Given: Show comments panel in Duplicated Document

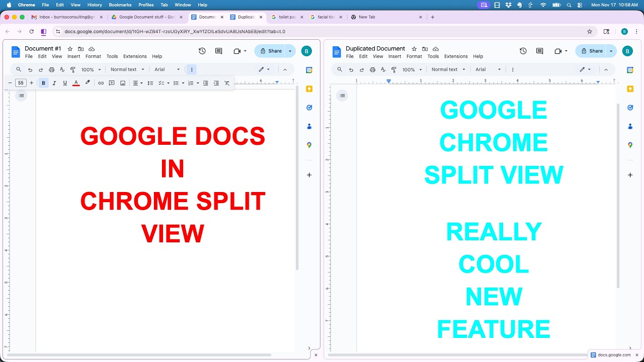Looking at the screenshot, I should pyautogui.click(x=539, y=51).
